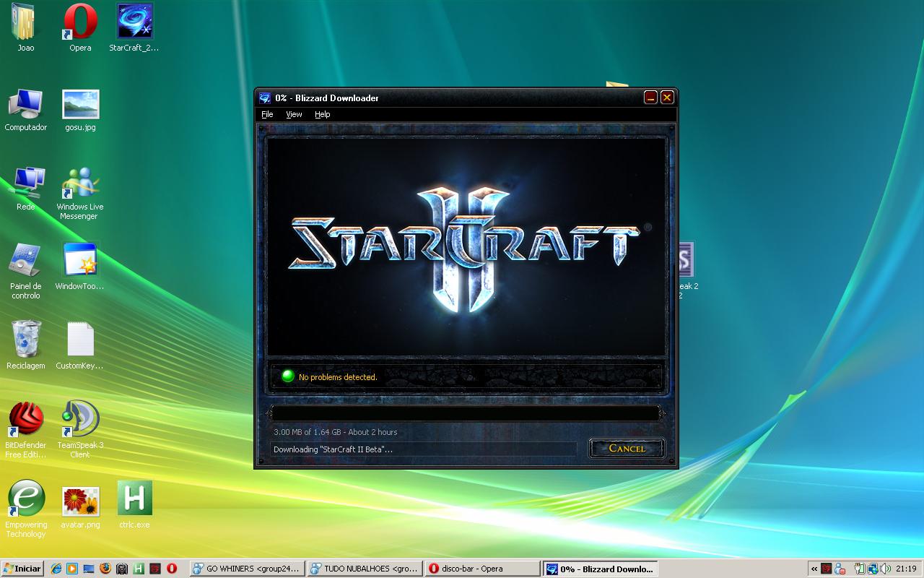Select the WindowToo... desktop icon

click(80, 267)
